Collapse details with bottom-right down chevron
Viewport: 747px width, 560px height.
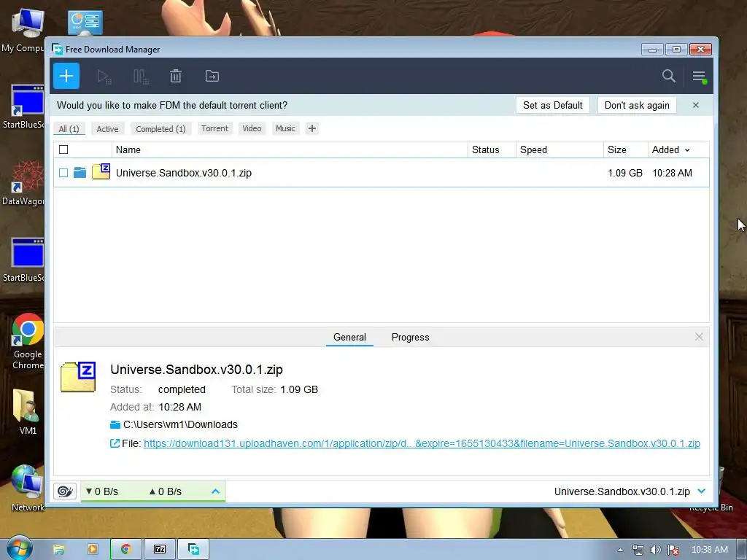click(x=701, y=491)
